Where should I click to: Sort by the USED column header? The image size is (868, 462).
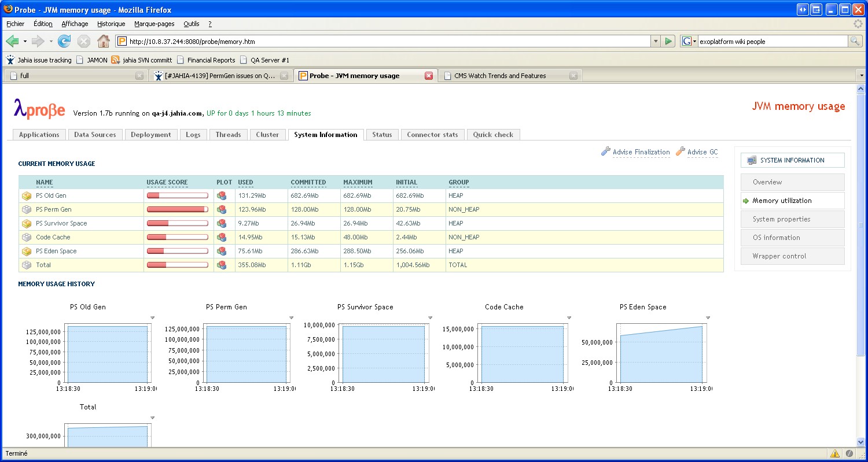click(x=245, y=182)
